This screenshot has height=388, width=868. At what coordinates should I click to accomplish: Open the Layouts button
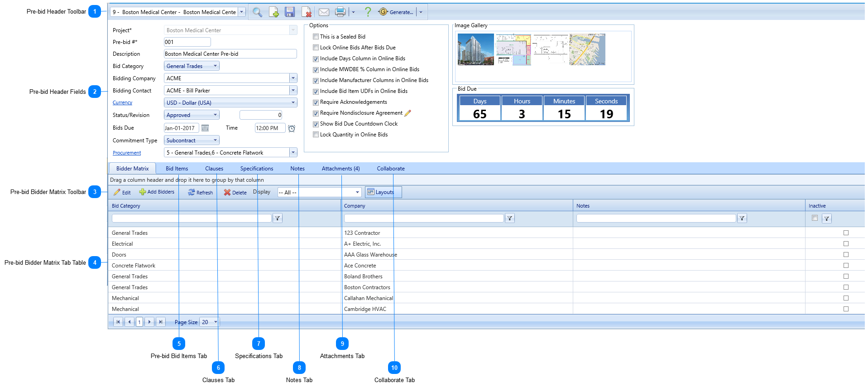click(x=383, y=192)
